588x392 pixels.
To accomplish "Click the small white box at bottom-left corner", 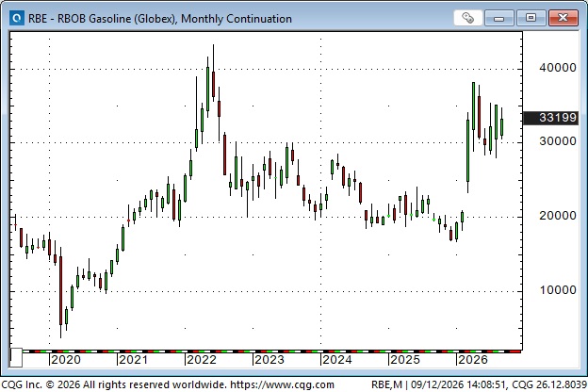I will click(16, 357).
